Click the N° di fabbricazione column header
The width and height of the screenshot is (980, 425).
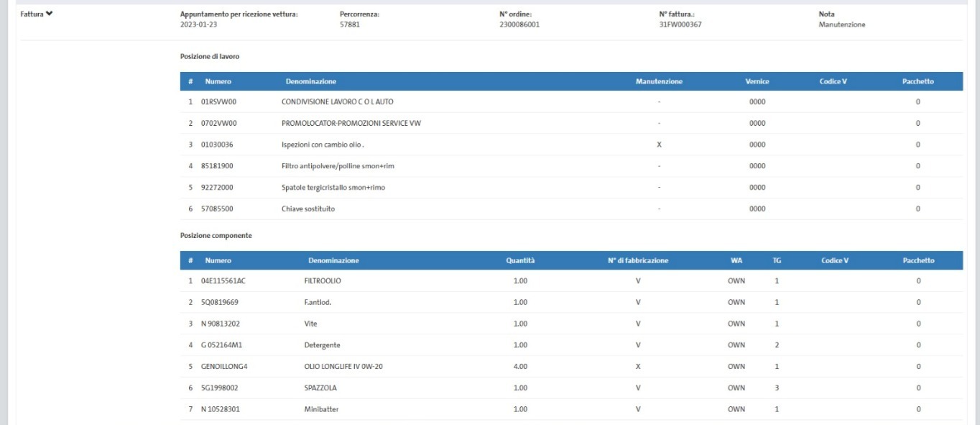[637, 260]
